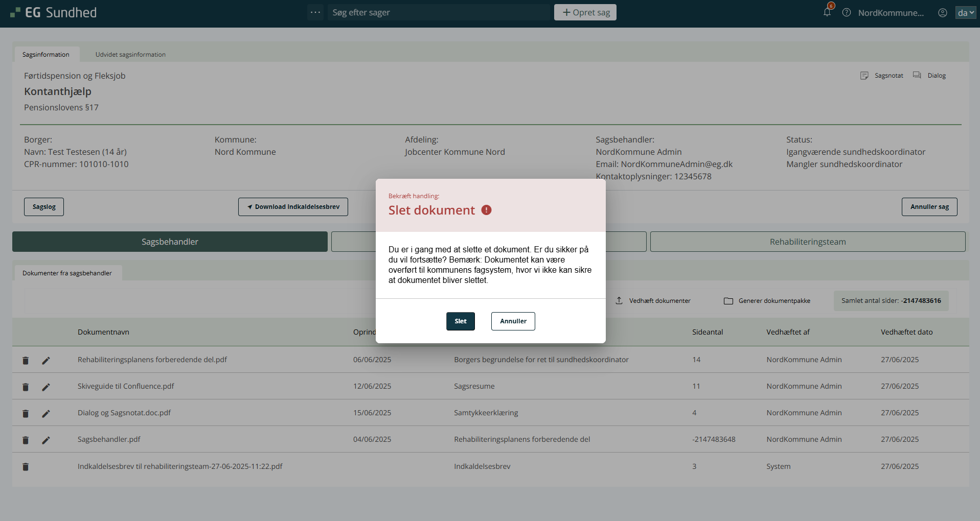Click Vedhæft dokumenter upload link

pos(653,301)
